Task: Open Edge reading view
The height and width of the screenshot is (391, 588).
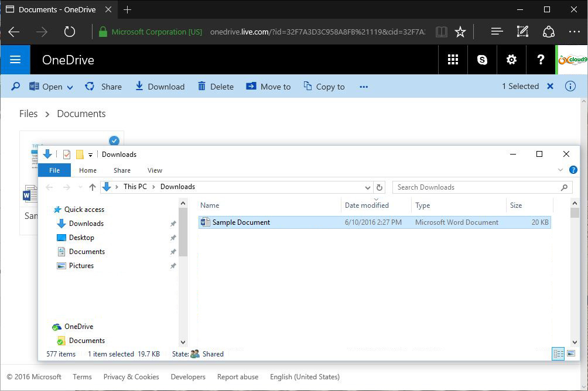Action: (442, 32)
